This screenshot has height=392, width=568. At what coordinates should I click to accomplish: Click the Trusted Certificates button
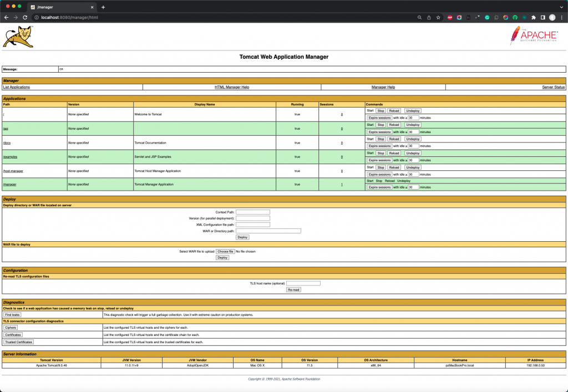tap(18, 342)
